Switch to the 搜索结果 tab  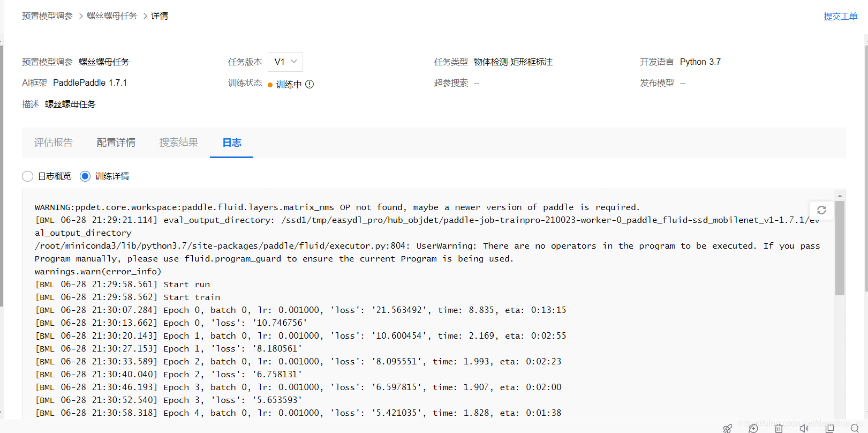click(x=179, y=143)
